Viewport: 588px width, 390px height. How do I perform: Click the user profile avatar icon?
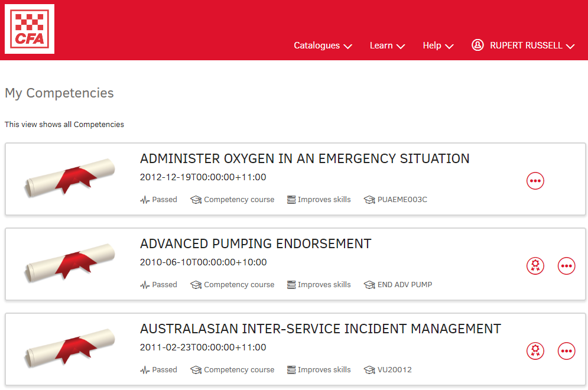pyautogui.click(x=477, y=45)
